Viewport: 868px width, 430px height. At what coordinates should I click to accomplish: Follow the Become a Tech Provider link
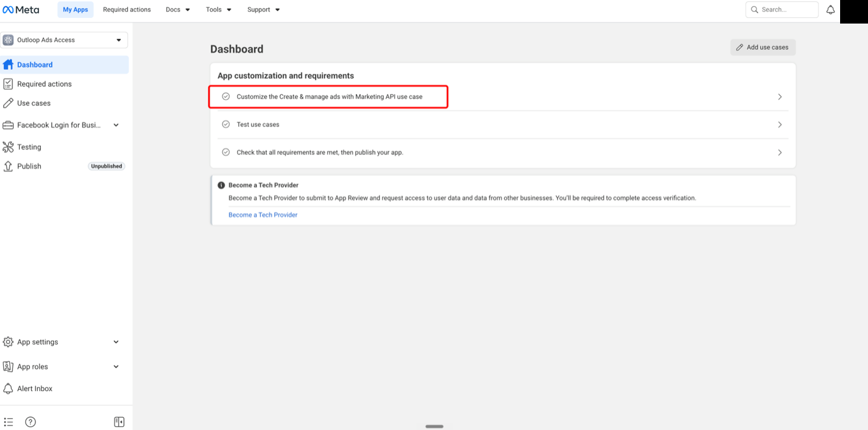(x=263, y=215)
